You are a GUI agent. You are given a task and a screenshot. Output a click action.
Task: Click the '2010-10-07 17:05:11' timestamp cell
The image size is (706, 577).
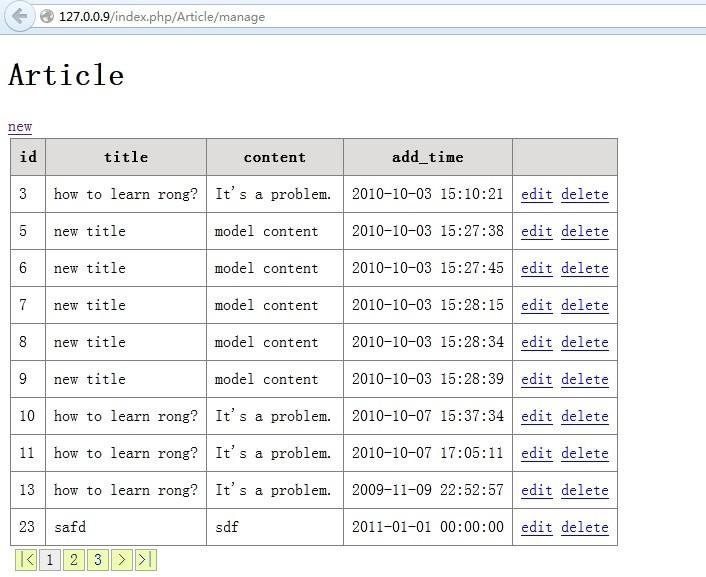(428, 453)
